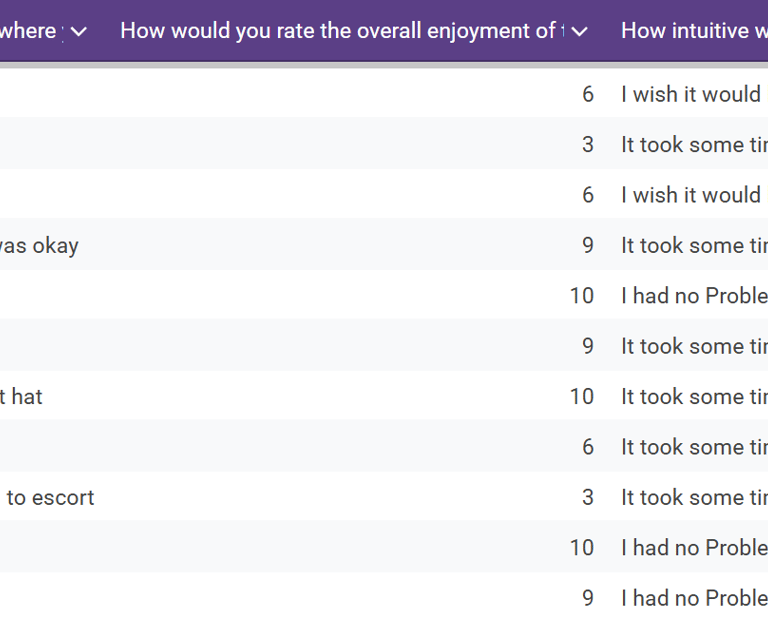Click rating 3 in the "to escort" row

587,497
